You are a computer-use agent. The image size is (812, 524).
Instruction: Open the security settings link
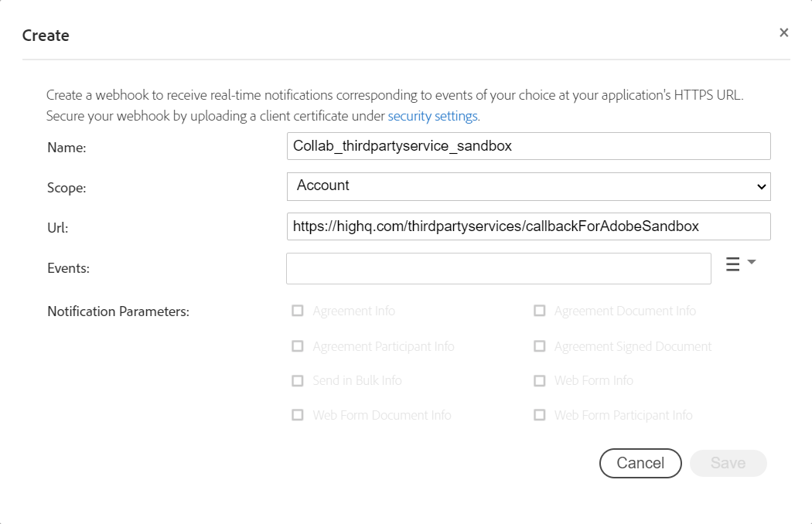pos(432,116)
